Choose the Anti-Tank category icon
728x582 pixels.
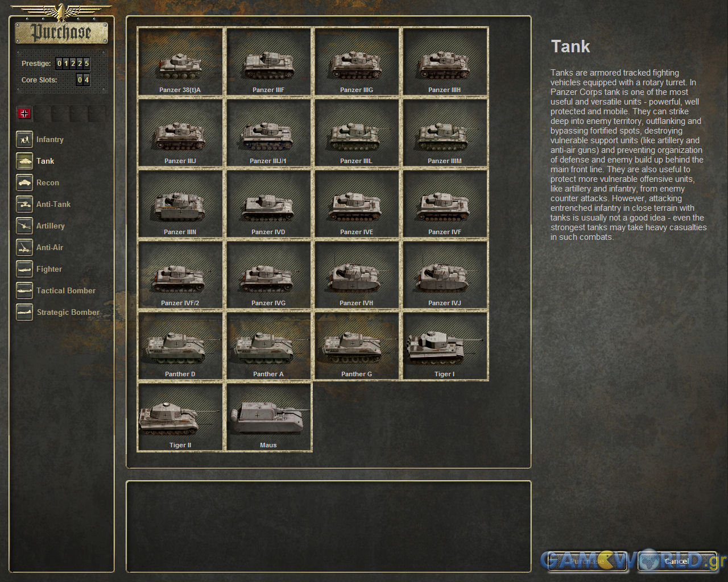(x=24, y=204)
